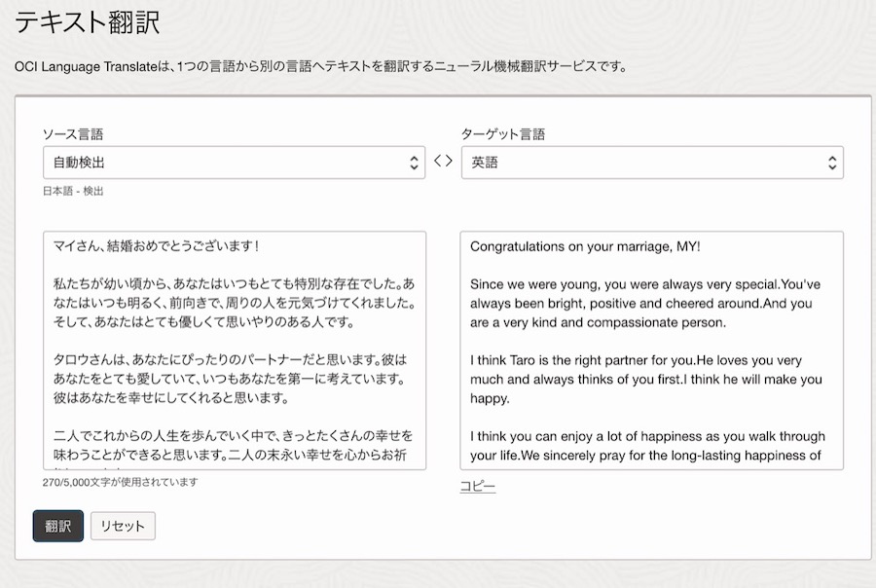
Task: Click the up-down arrows on the 英語 selector
Action: click(x=831, y=163)
